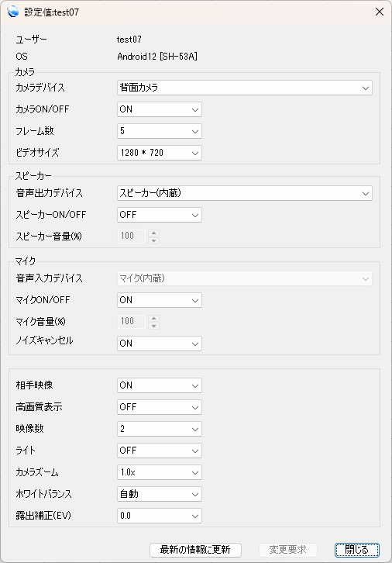392x563 pixels.
Task: Decrease マイク音量 with the down arrow
Action: (154, 325)
